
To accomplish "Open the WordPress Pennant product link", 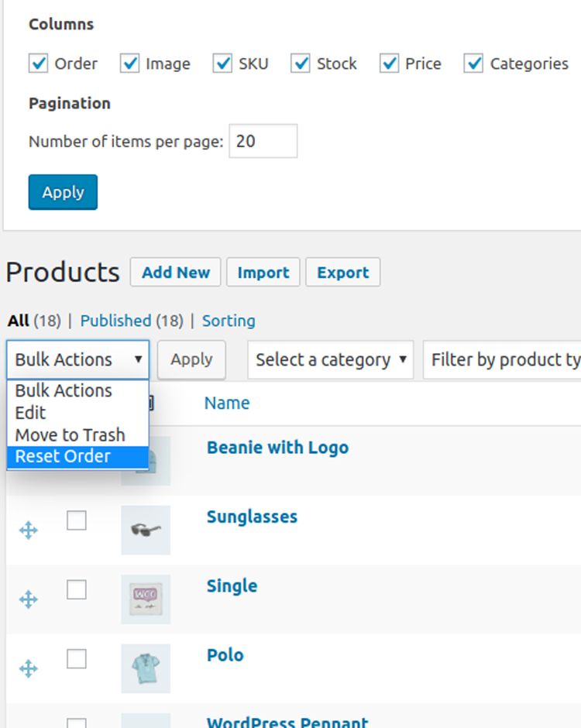I will (x=288, y=722).
